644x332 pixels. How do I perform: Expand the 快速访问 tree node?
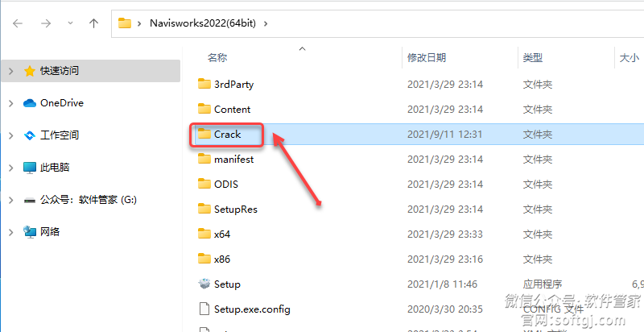click(x=11, y=71)
